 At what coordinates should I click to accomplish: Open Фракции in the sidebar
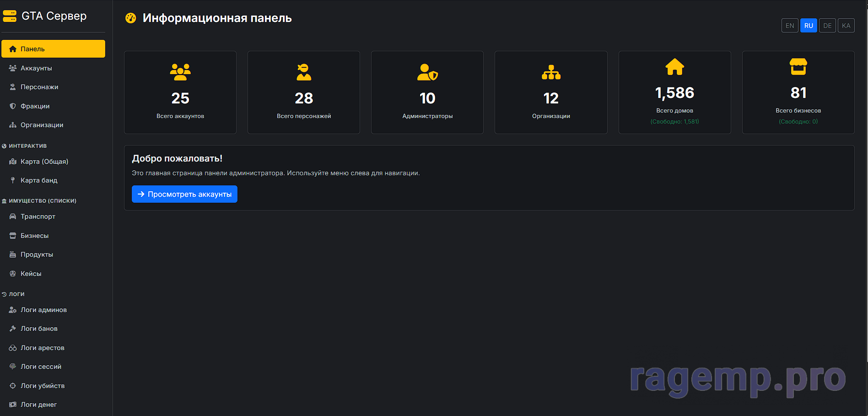pyautogui.click(x=35, y=106)
